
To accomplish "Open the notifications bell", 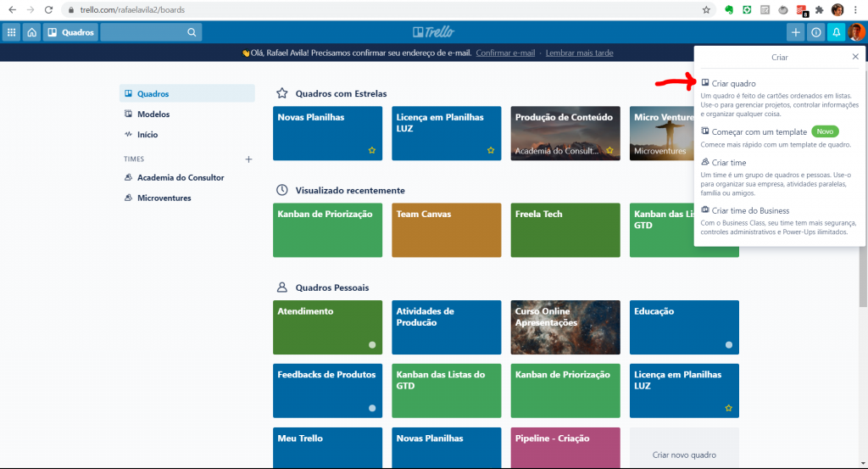I will click(x=837, y=32).
